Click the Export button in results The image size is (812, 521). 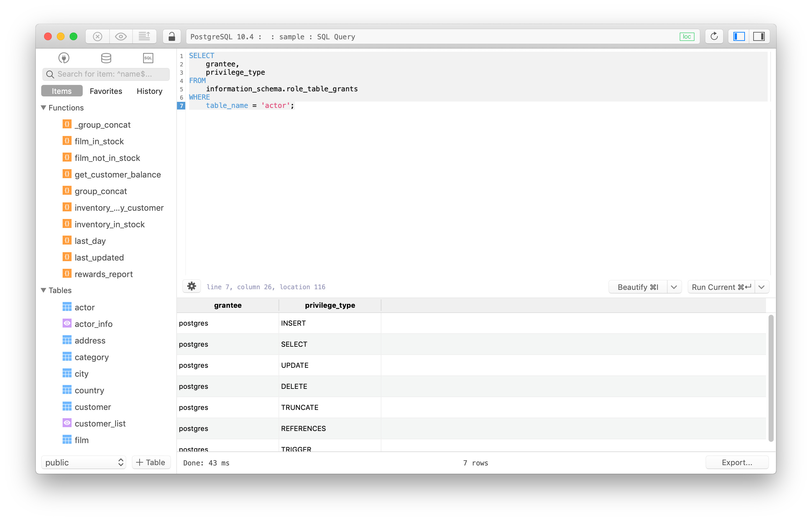coord(737,463)
